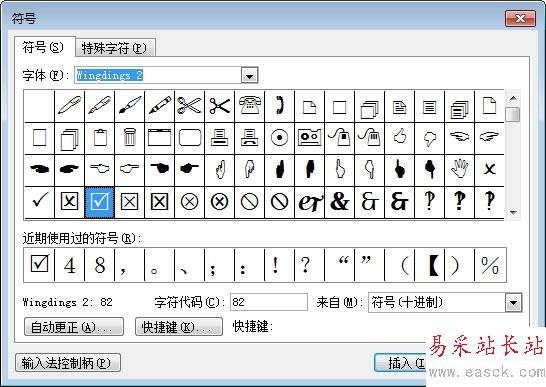
Task: Choose the plain check mark symbol
Action: click(40, 202)
